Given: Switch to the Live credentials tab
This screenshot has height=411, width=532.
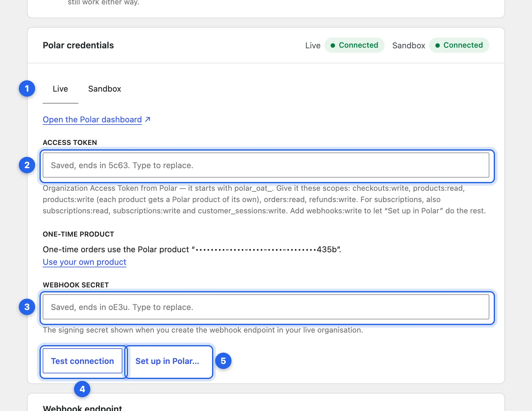Looking at the screenshot, I should tap(60, 89).
